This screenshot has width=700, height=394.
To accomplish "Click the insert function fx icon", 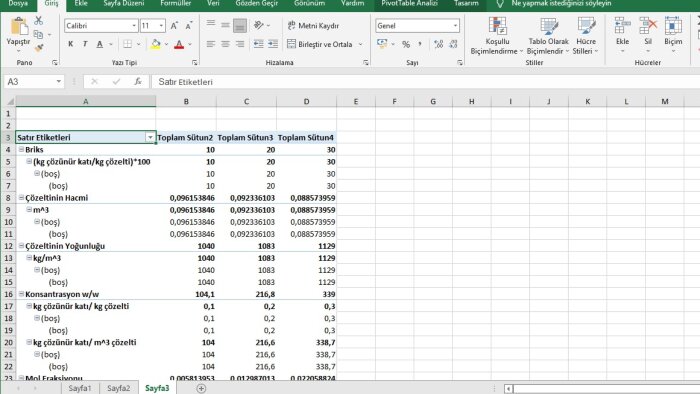I will [x=138, y=82].
